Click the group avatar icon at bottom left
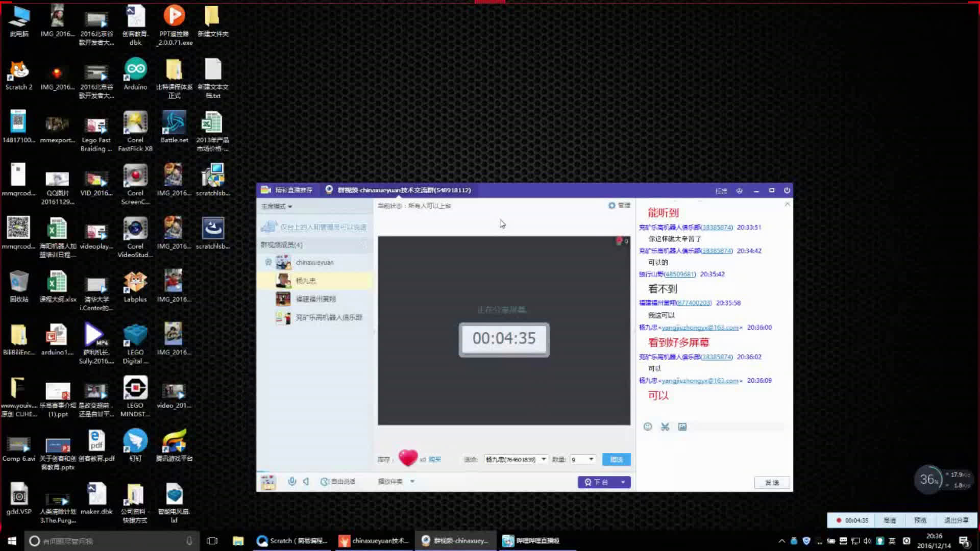The height and width of the screenshot is (551, 980). coord(268,482)
